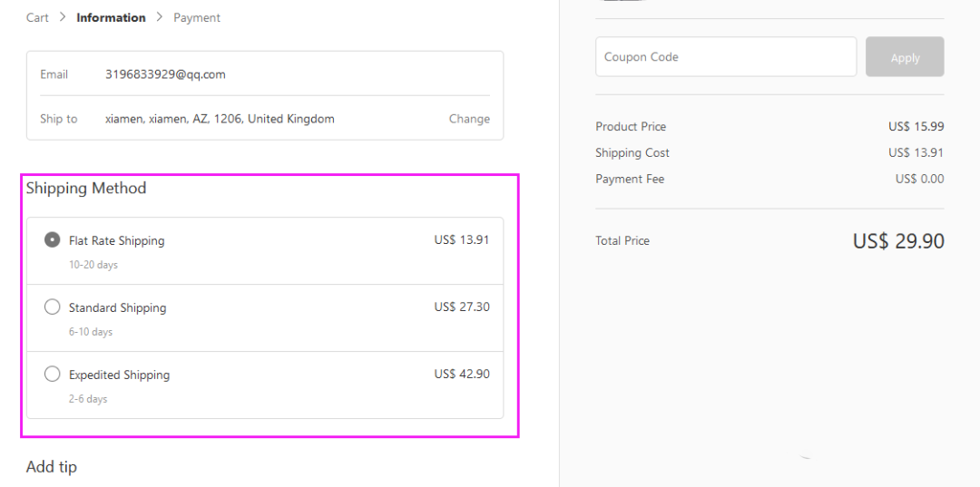Jump to the Payment breadcrumb step
The width and height of the screenshot is (980, 487).
click(x=197, y=17)
